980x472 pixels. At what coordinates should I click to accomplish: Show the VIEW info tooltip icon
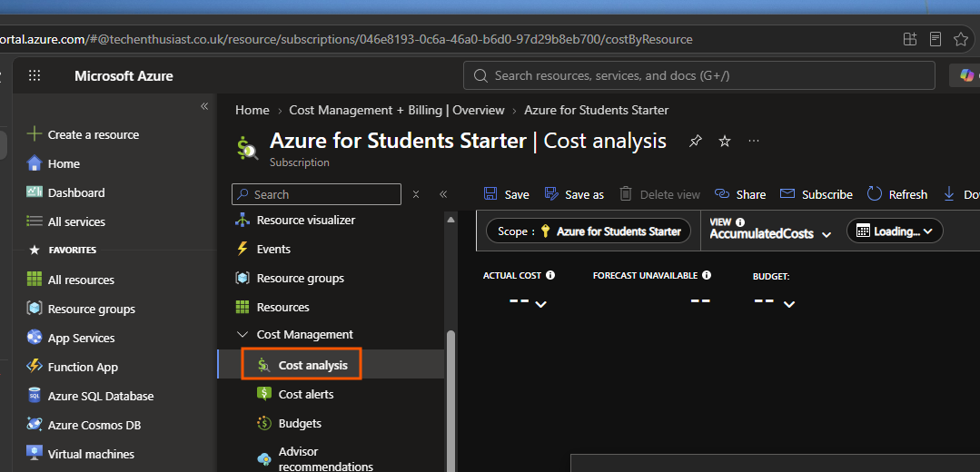[x=740, y=221]
